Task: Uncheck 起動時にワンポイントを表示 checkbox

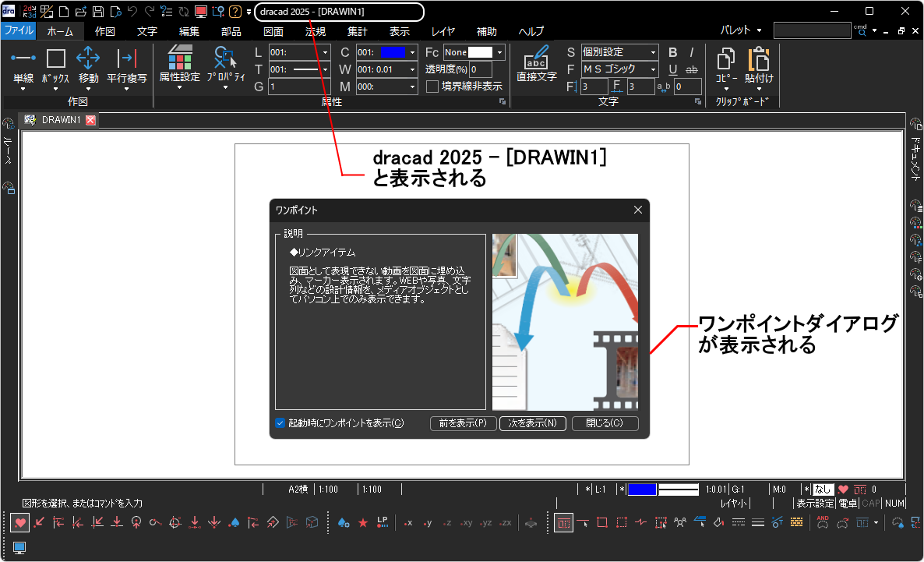Action: pos(280,422)
